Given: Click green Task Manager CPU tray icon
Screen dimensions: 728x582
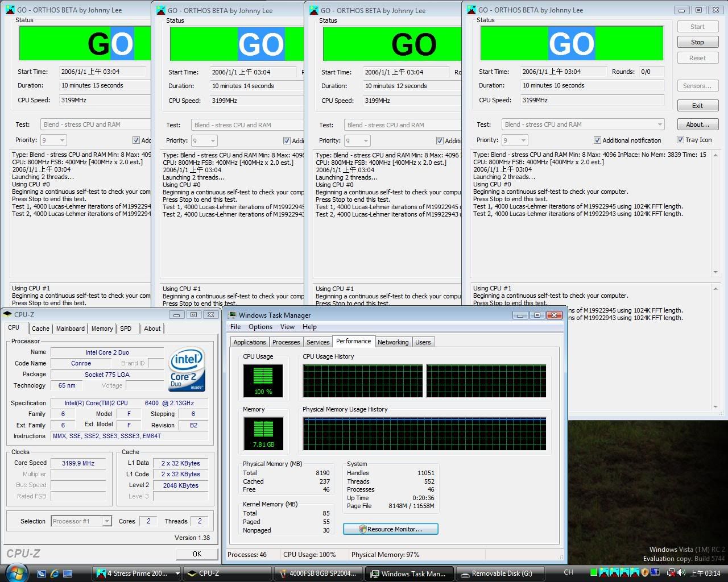Looking at the screenshot, I should click(594, 572).
